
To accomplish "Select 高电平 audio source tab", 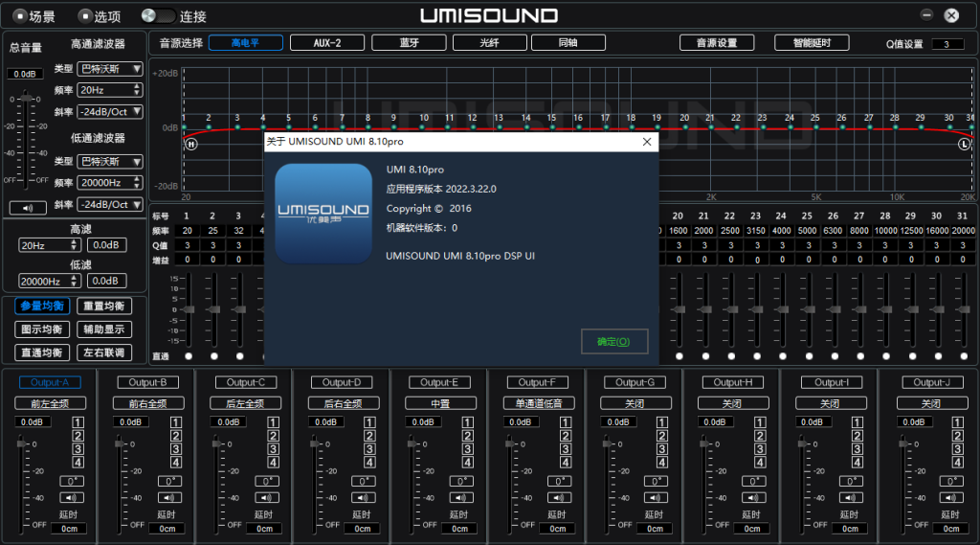I will tap(246, 42).
